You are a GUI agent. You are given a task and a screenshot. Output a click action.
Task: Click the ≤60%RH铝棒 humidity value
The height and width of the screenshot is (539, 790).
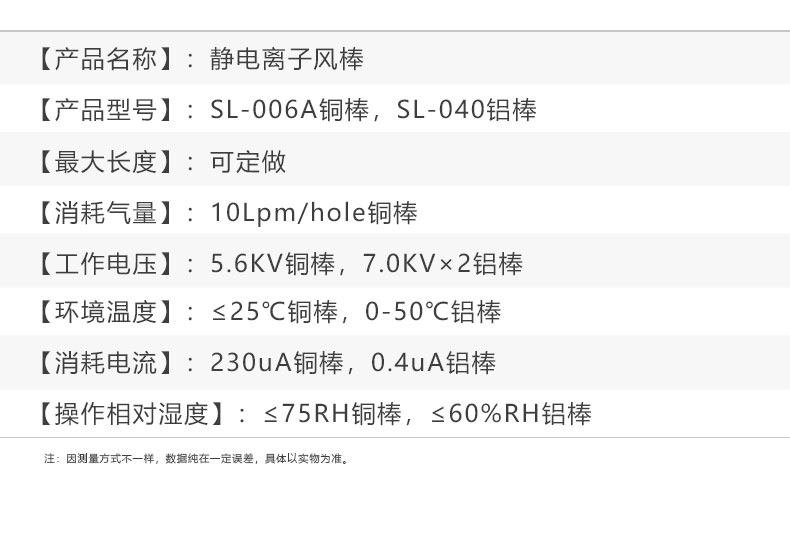point(511,414)
